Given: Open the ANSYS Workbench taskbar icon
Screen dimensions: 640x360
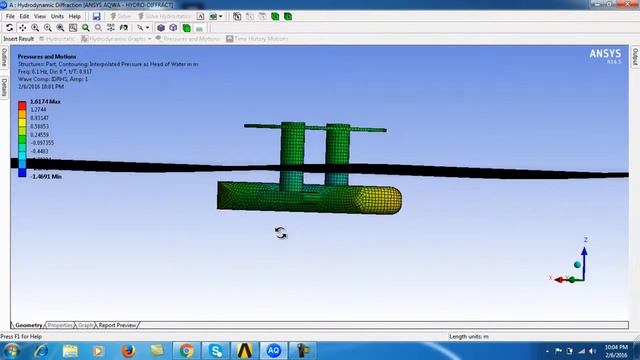Looking at the screenshot, I should point(244,351).
